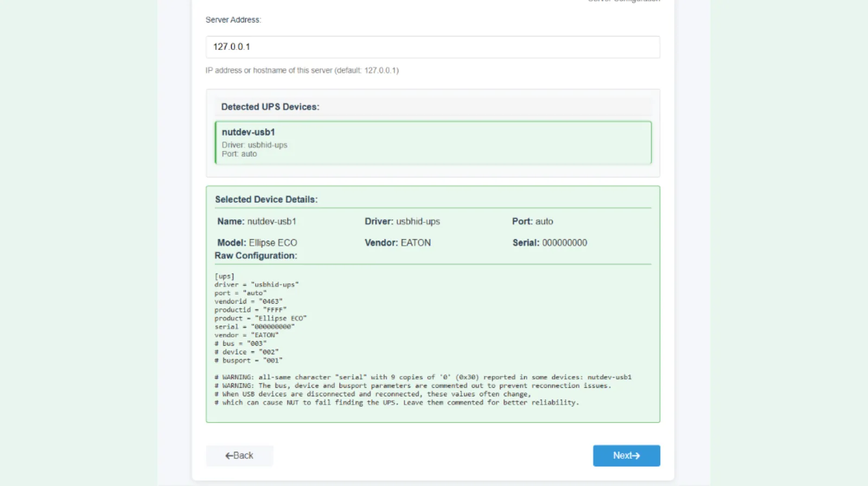Click the Serial: 000000000 detail
The height and width of the screenshot is (486, 868).
point(550,242)
